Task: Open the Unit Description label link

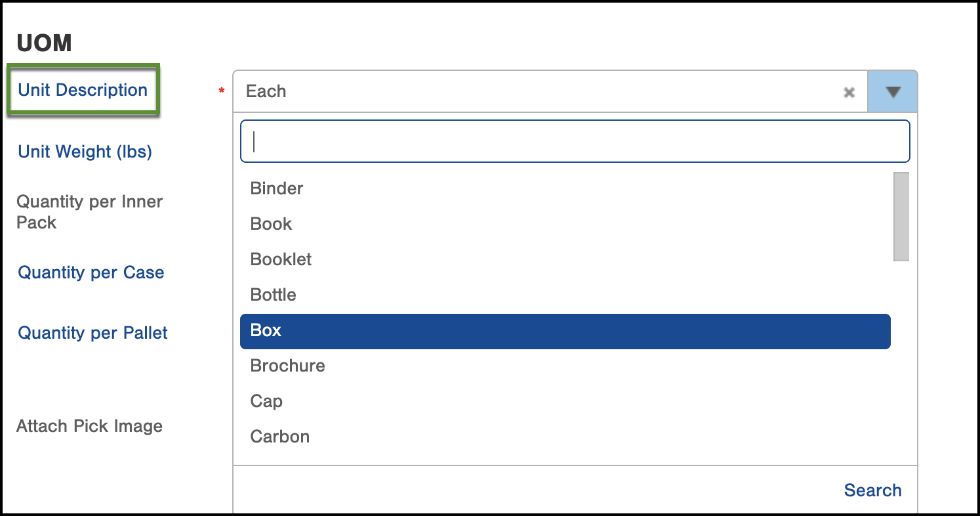Action: tap(83, 90)
